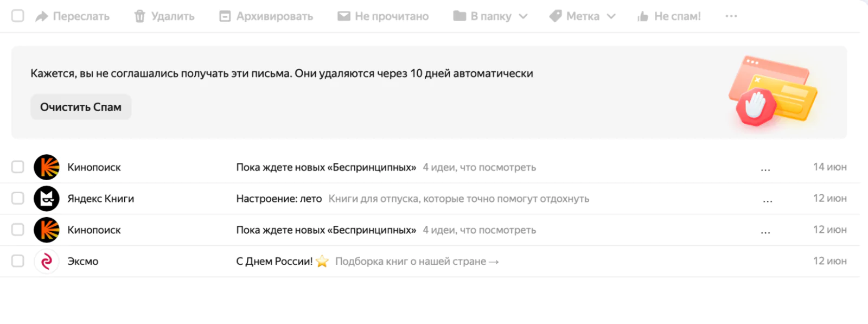Click the thumbs-up Not spam icon
The image size is (868, 324).
(643, 16)
